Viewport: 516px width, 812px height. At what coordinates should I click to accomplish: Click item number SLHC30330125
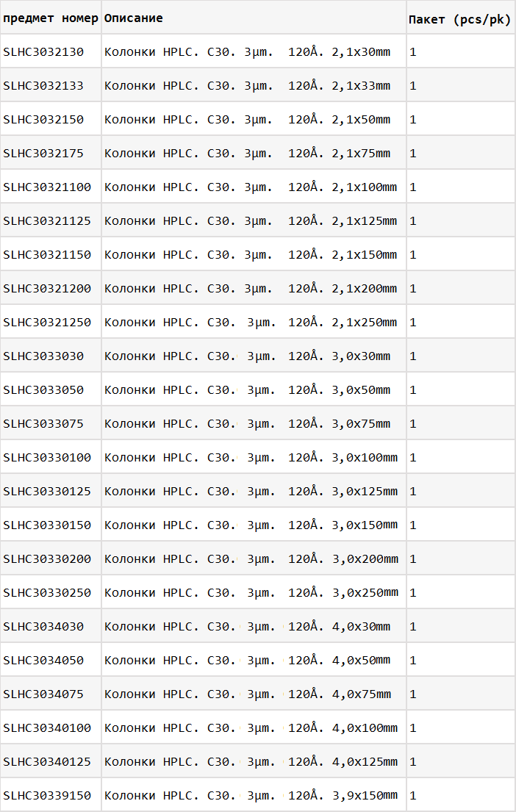(x=47, y=492)
